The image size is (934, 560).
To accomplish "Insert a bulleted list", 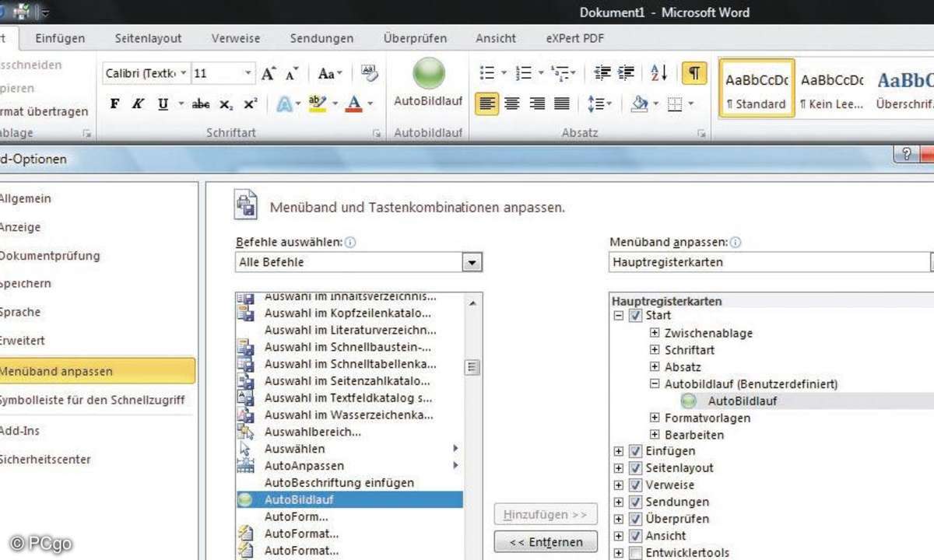I will tap(487, 73).
